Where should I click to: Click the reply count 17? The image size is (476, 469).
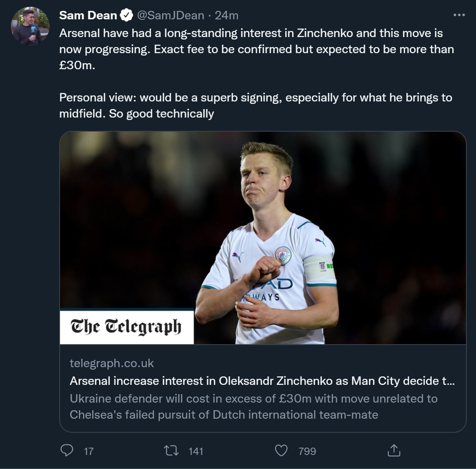click(89, 451)
